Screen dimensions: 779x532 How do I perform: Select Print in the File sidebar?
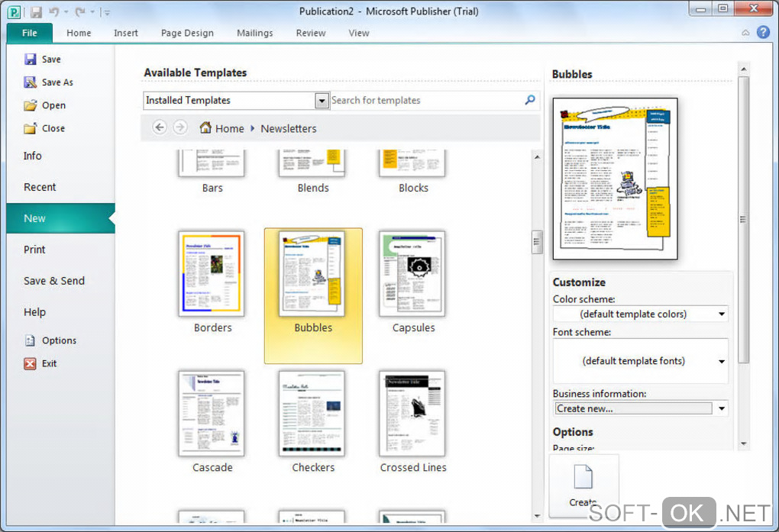pos(34,250)
